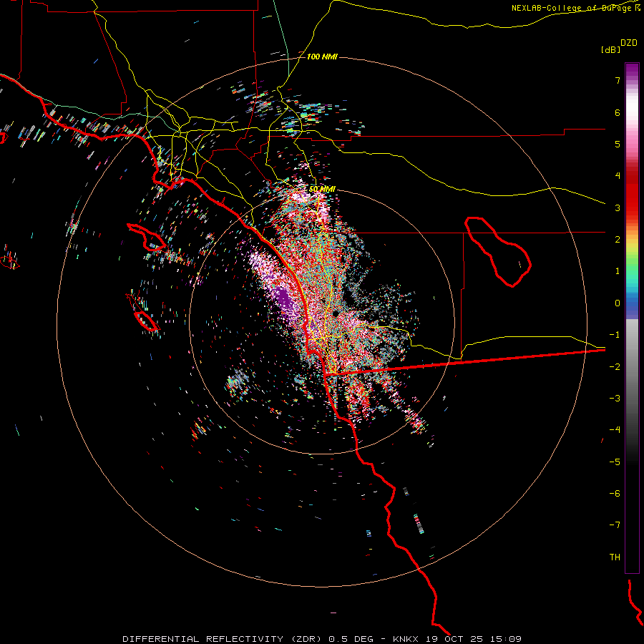Click the 3 value on color scale
Image resolution: width=644 pixels, height=644 pixels.
pos(618,208)
